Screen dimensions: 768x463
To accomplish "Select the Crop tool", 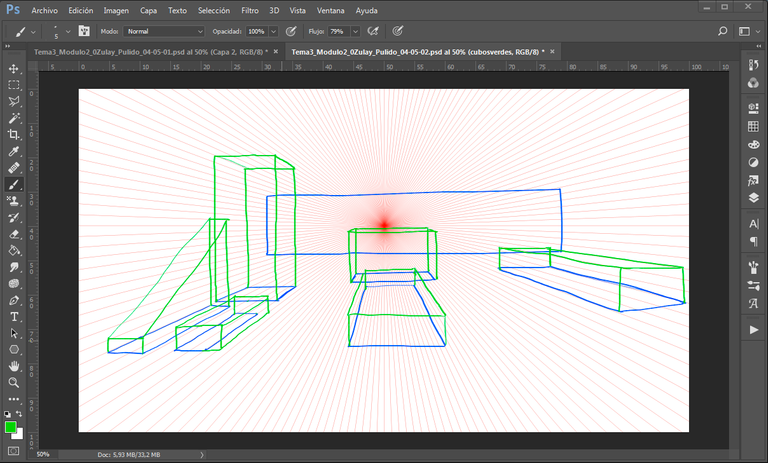I will [14, 135].
